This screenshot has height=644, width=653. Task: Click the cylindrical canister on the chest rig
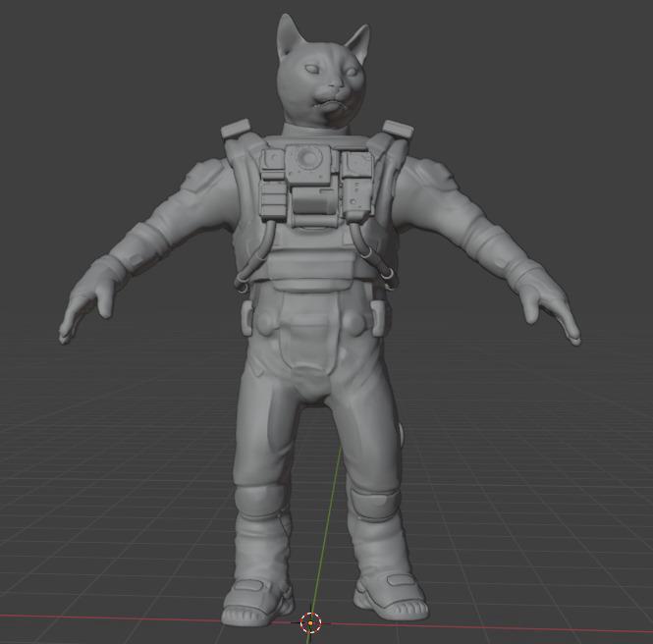tap(312, 202)
